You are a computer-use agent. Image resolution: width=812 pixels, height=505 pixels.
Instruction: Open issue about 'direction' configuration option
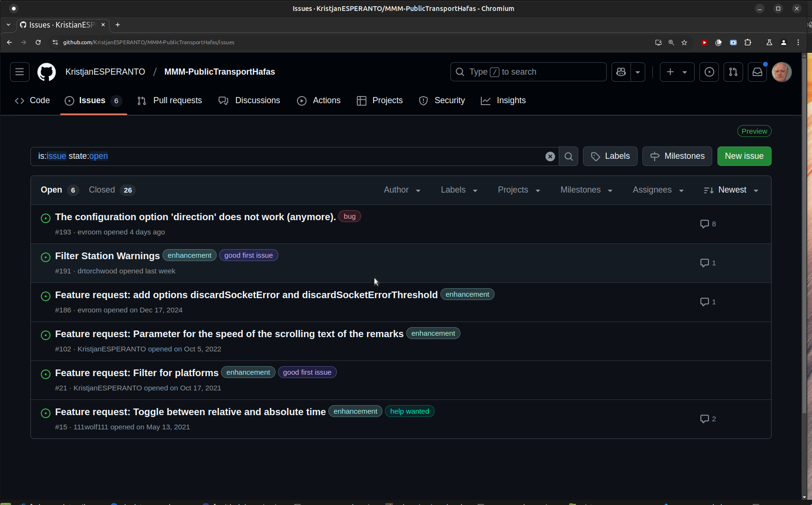click(x=195, y=217)
